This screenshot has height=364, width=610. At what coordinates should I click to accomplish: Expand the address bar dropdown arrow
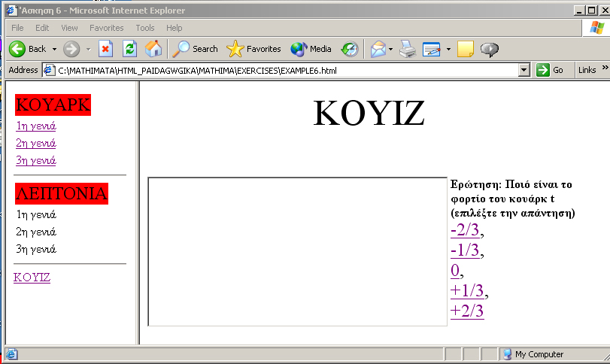[524, 71]
